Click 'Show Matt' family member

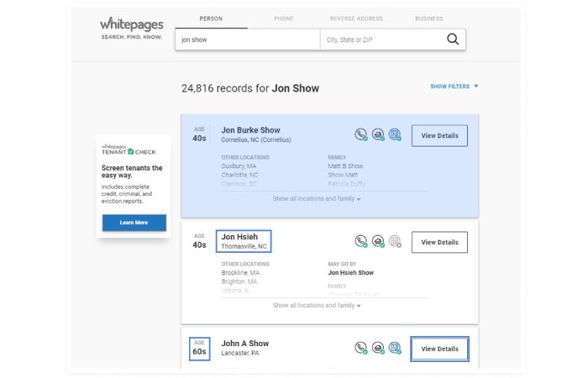point(343,175)
